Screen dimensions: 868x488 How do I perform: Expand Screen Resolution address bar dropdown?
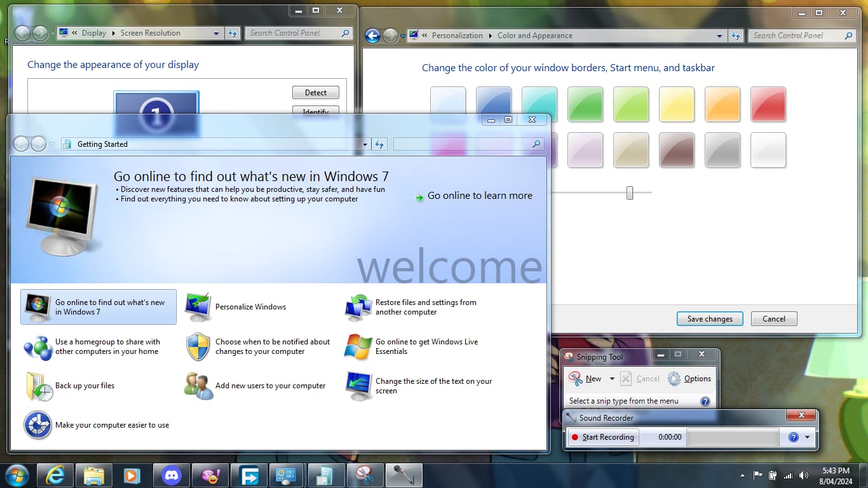point(216,33)
